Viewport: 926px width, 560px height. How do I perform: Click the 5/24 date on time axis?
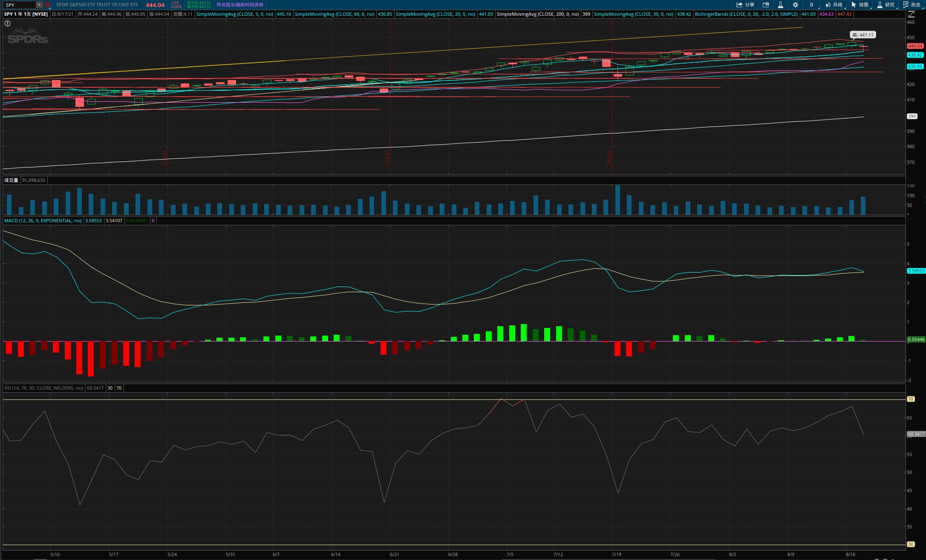coord(172,554)
